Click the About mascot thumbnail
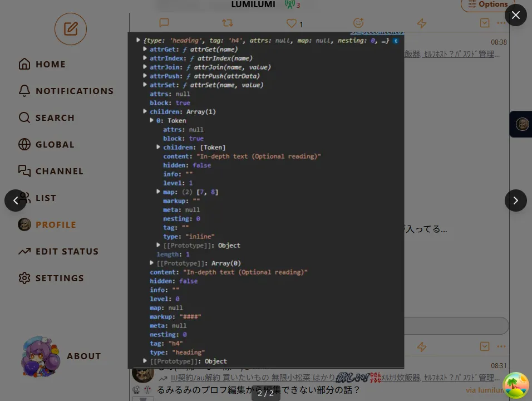Viewport: 532px width, 401px height. [40, 356]
